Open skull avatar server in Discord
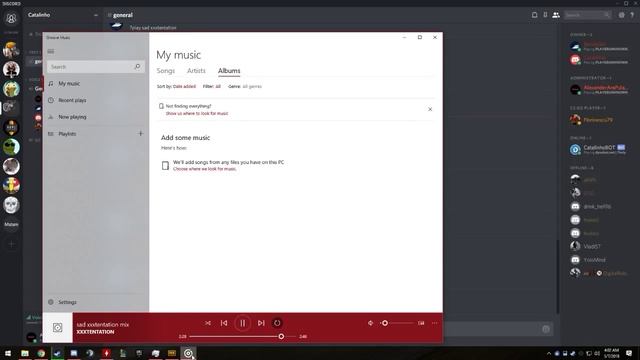This screenshot has width=640, height=360. 11,205
